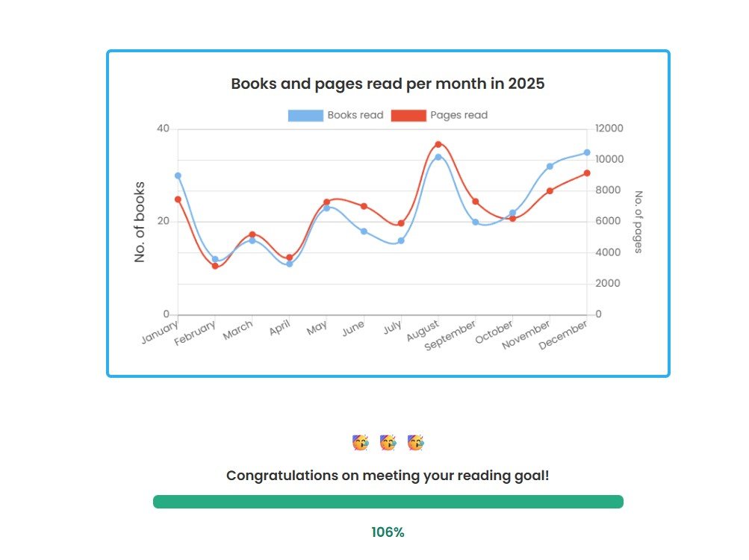
Task: Select the July Books read data point
Action: coord(401,240)
